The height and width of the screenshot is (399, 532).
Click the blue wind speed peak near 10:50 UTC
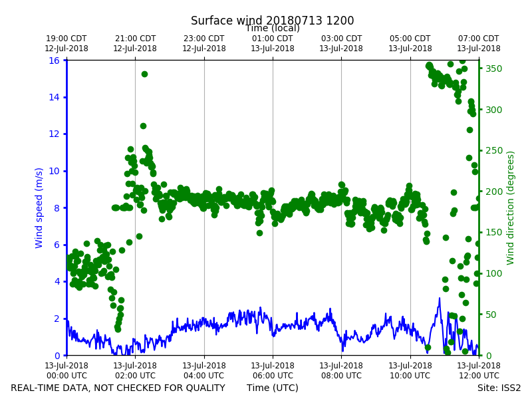tap(440, 299)
